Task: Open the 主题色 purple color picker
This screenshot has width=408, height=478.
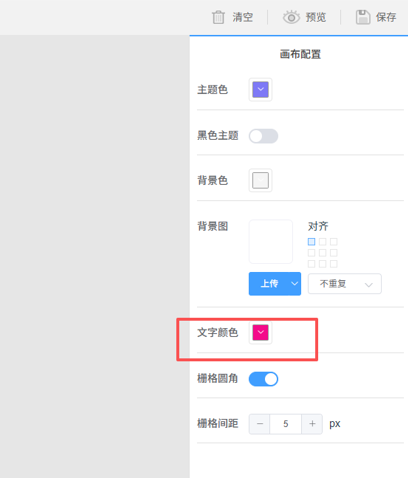Action: coord(260,89)
